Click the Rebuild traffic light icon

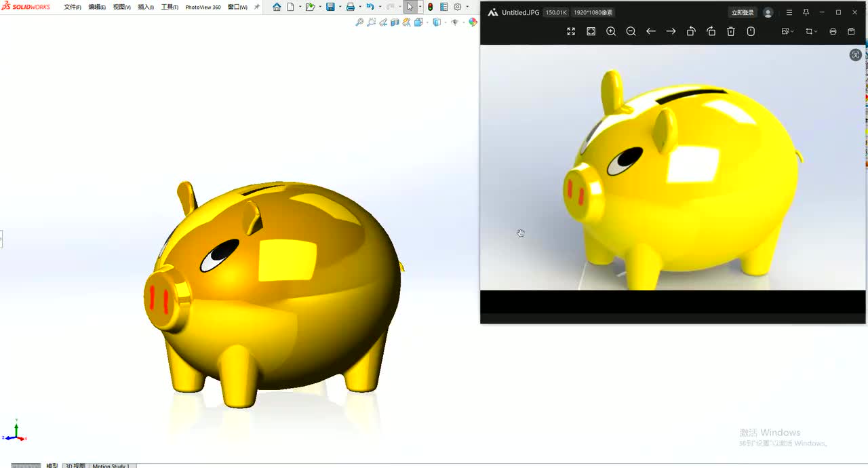pos(431,7)
